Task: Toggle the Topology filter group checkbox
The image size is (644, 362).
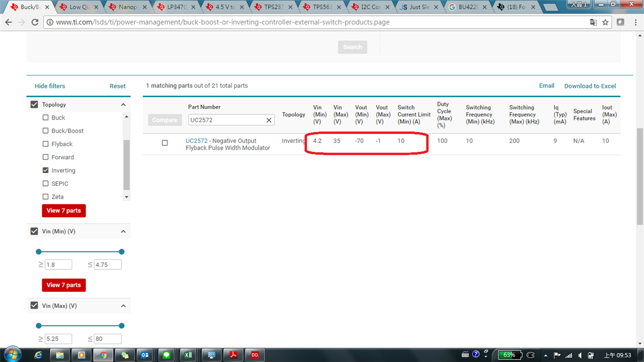Action: click(35, 105)
